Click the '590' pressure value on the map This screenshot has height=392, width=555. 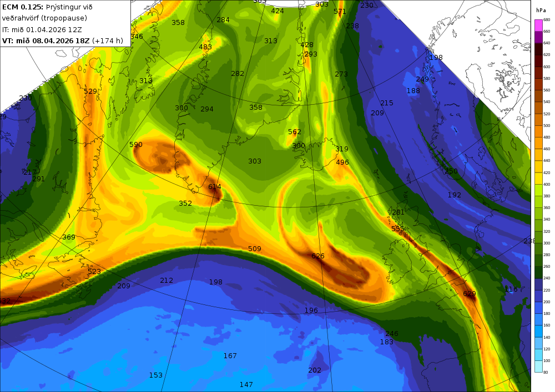pyautogui.click(x=136, y=145)
